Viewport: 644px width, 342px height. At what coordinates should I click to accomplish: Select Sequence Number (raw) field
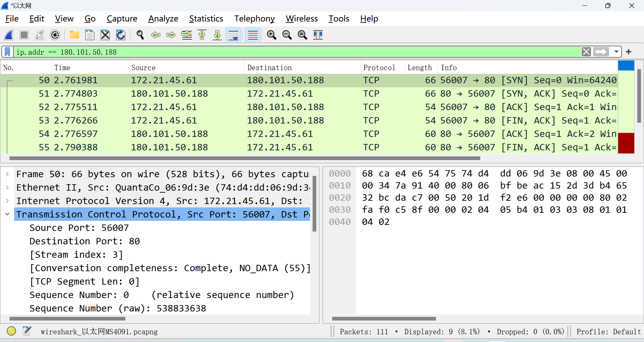[x=118, y=308]
